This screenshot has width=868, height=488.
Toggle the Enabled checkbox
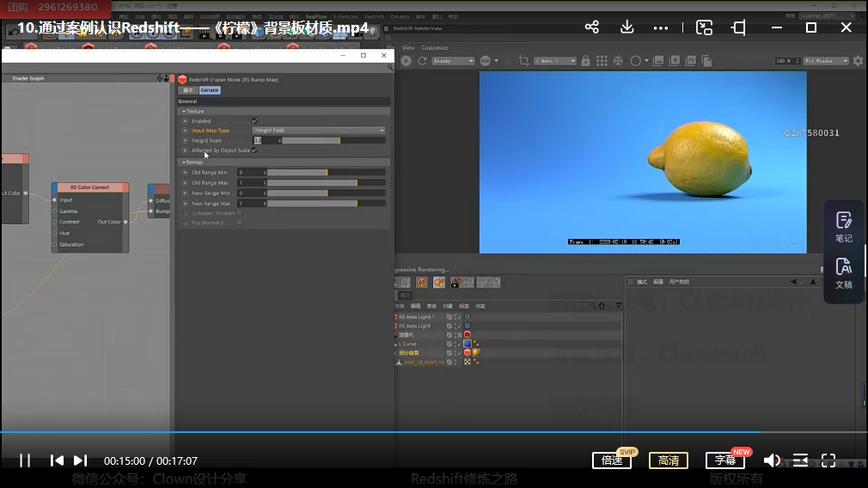click(x=254, y=120)
